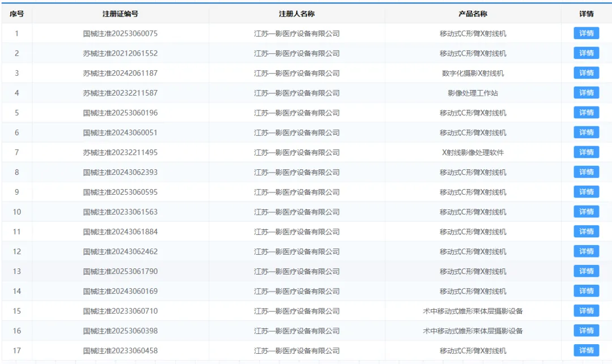Open 详情 for 国械注准20233061563
Viewport: 612px width, 364px height.
(586, 212)
